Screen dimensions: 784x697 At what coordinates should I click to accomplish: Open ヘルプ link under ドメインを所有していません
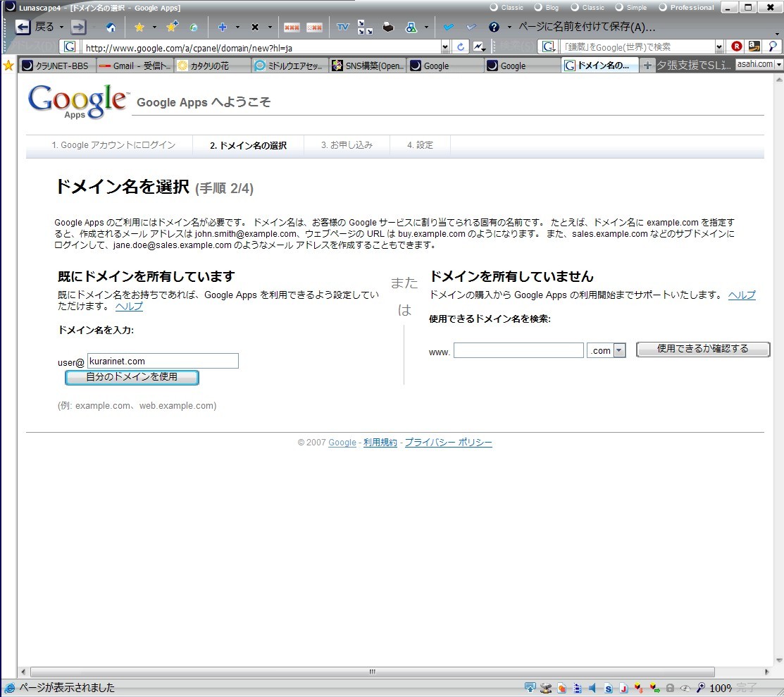click(742, 295)
